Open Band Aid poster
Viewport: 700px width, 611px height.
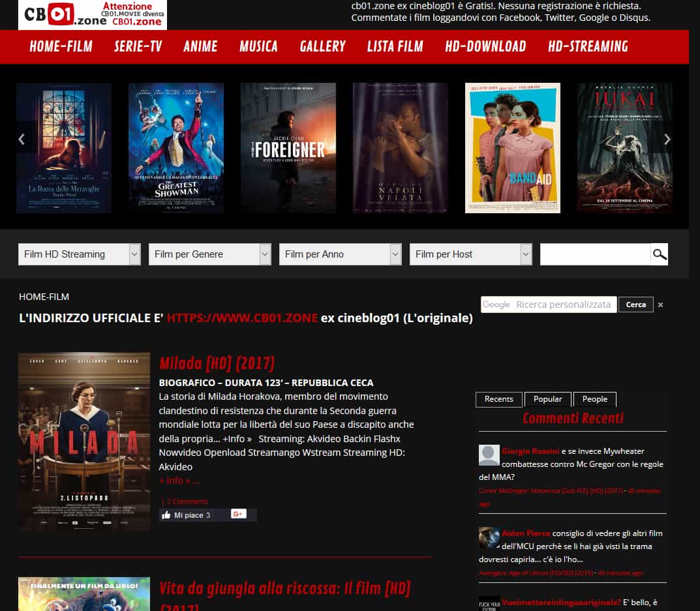pyautogui.click(x=513, y=148)
